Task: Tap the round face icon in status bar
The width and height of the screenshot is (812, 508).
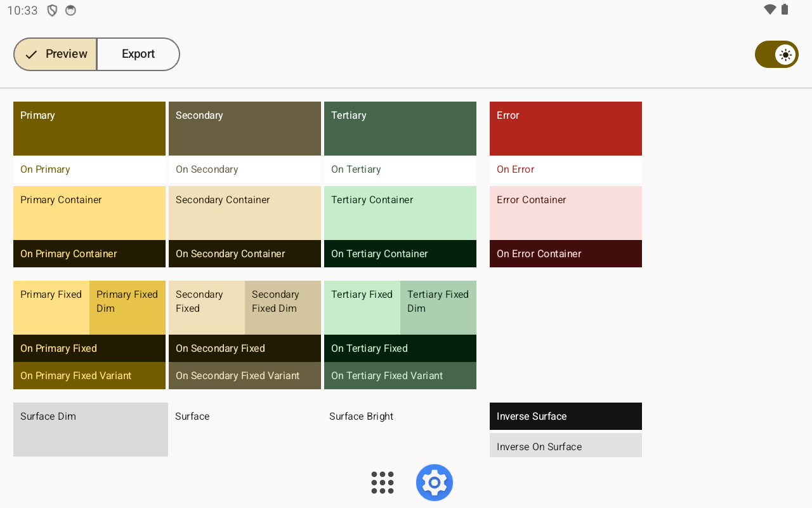Action: click(x=71, y=10)
